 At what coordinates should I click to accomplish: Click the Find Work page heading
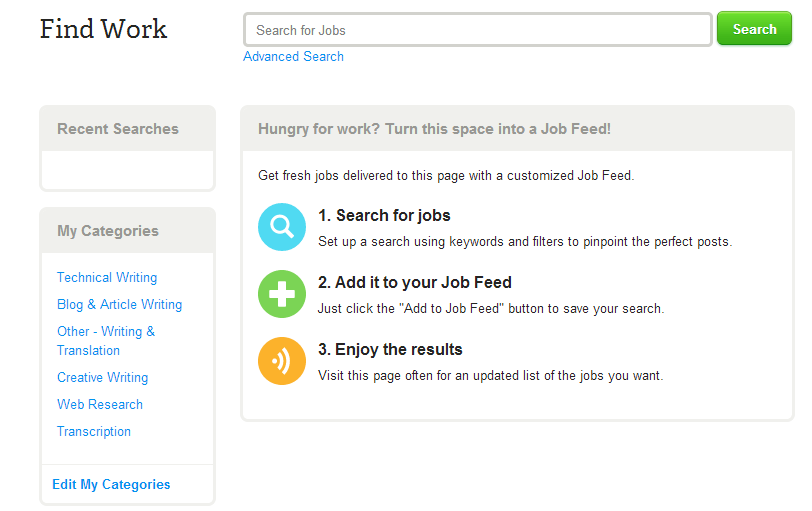(x=103, y=29)
